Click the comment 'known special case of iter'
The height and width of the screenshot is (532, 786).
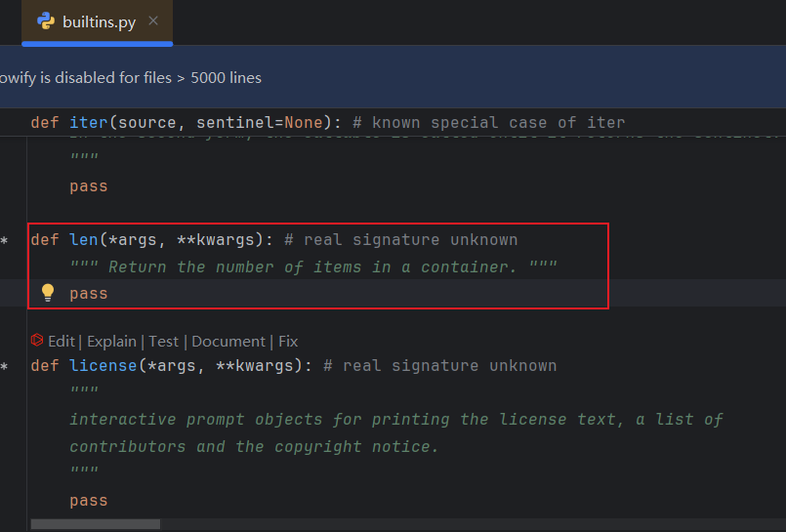coord(489,123)
